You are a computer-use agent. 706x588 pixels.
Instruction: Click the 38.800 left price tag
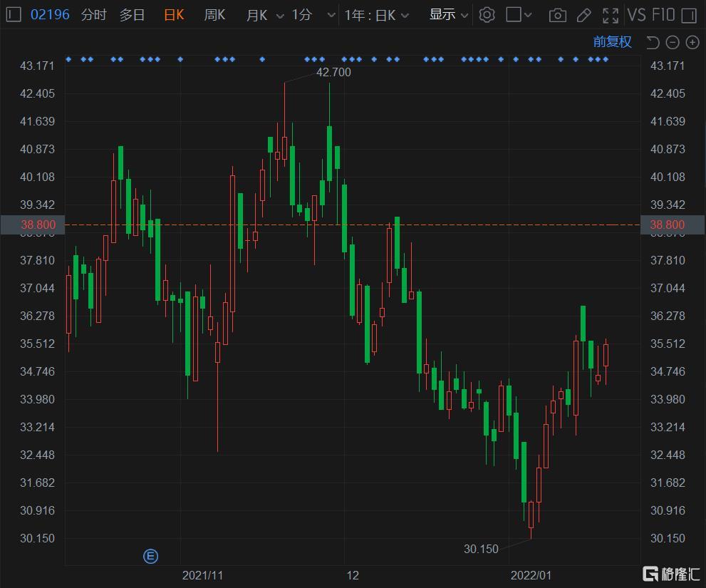click(33, 225)
